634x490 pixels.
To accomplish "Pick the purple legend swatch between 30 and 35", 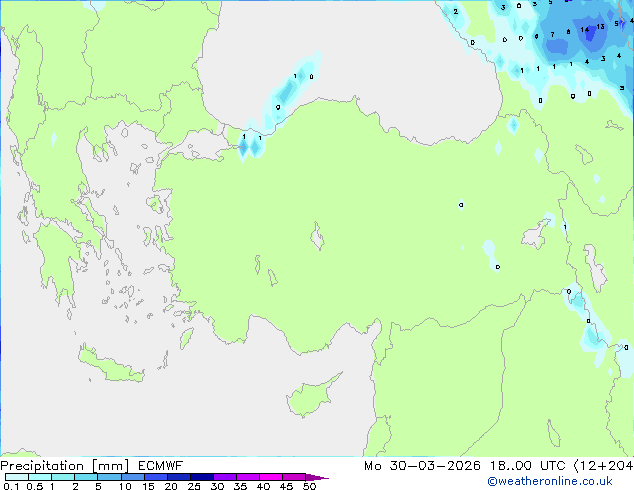I will pos(224,477).
